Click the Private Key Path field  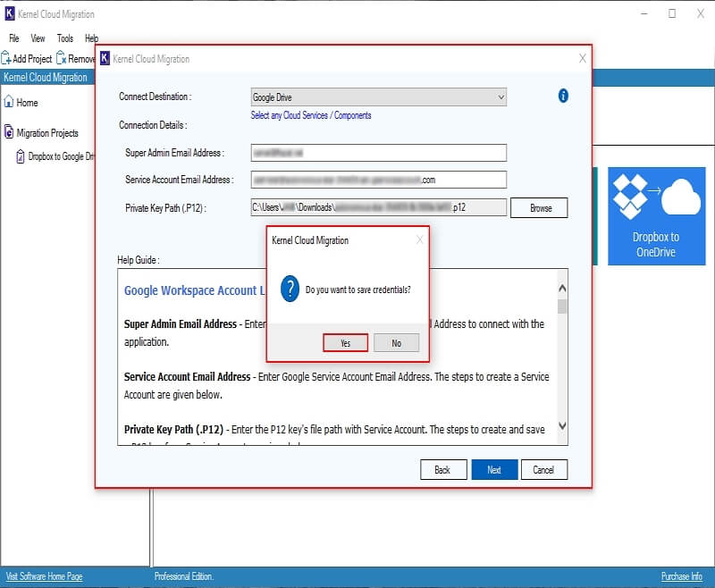378,207
